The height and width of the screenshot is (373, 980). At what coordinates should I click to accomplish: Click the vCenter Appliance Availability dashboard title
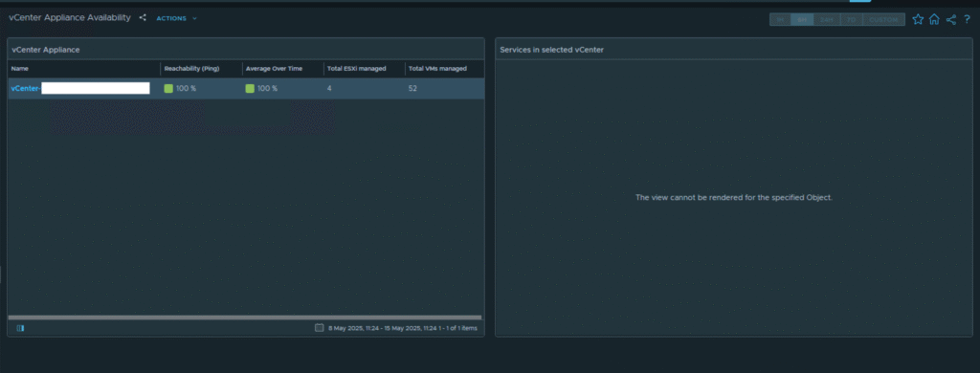[x=70, y=18]
